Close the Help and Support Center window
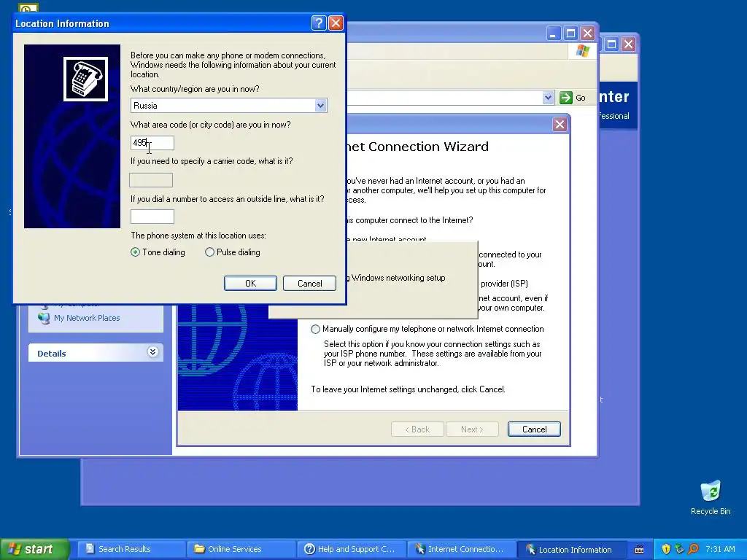747x560 pixels. click(628, 44)
